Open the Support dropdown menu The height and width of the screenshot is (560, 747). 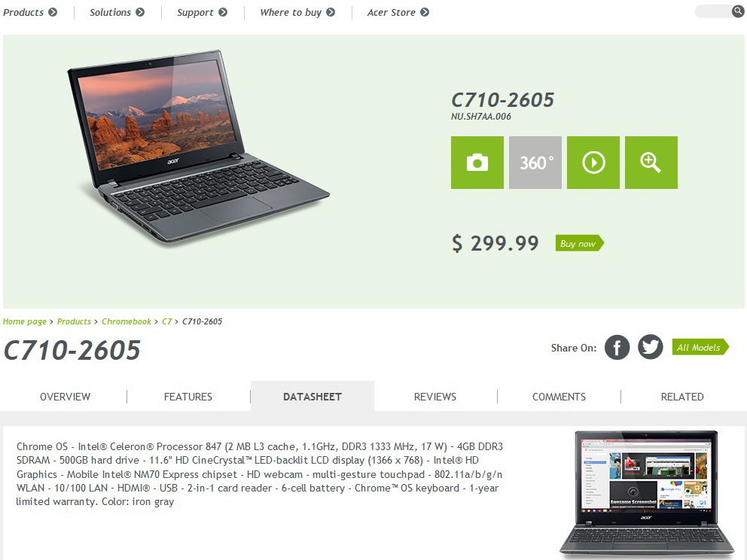coord(202,12)
